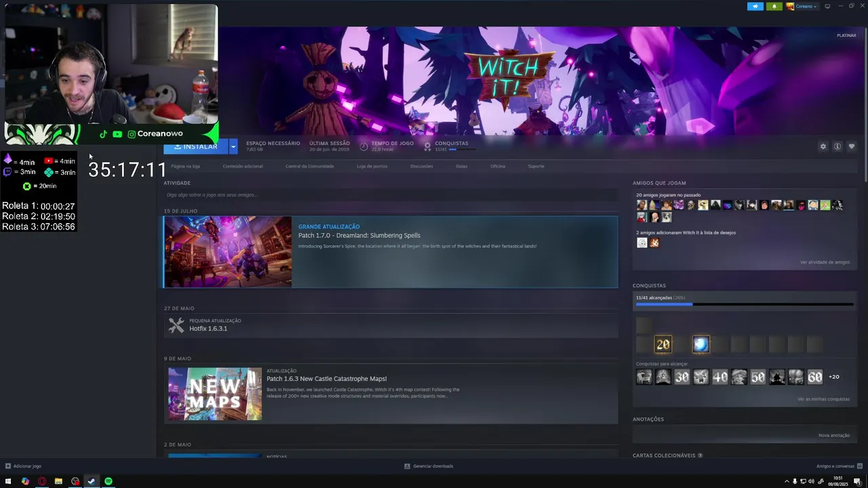
Task: Open the Loja de pontos tab
Action: (x=372, y=166)
